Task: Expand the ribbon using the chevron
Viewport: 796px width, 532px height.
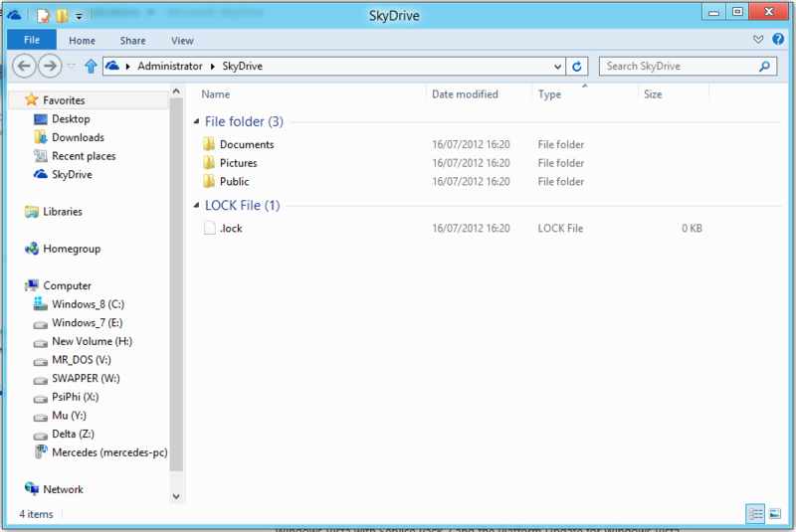Action: (x=759, y=40)
